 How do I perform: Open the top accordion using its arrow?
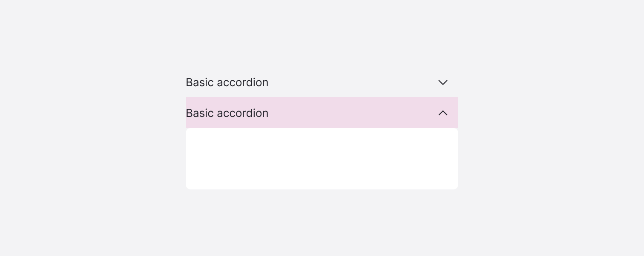pos(443,82)
